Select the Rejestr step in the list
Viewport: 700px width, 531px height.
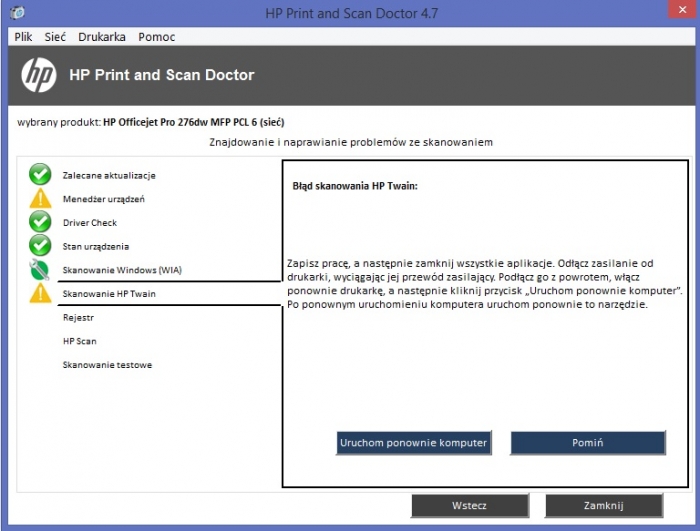click(x=78, y=318)
